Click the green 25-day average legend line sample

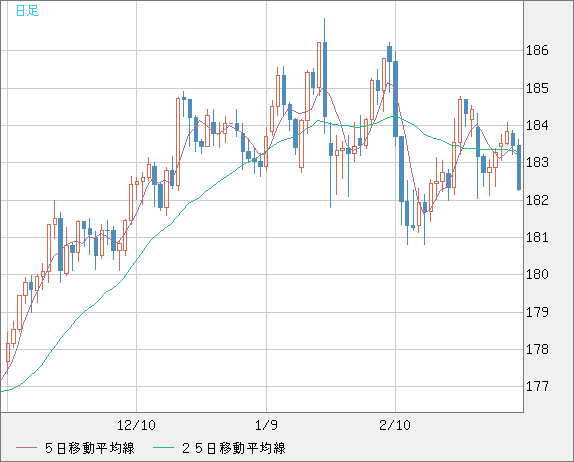click(x=163, y=448)
